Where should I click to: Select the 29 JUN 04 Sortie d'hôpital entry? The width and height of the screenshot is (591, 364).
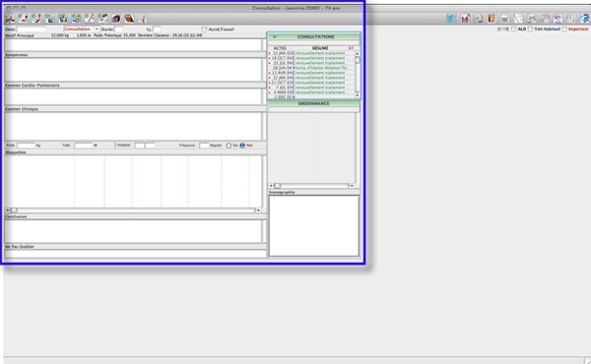coord(311,68)
